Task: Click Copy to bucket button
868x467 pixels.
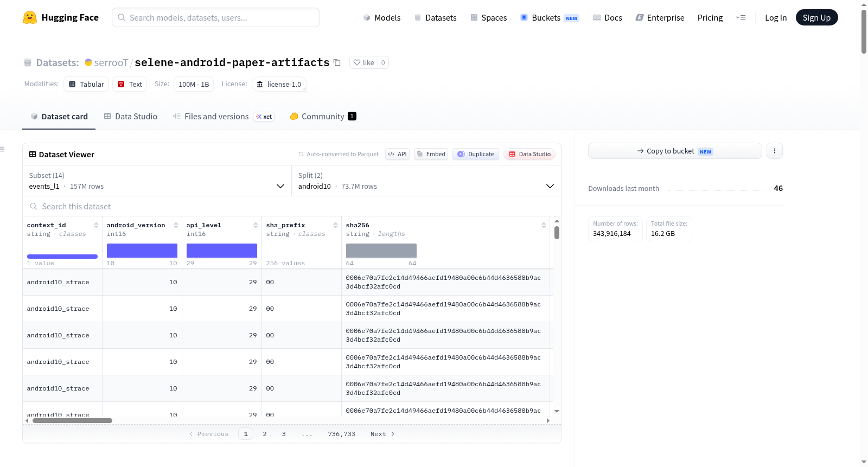Action: (x=675, y=151)
